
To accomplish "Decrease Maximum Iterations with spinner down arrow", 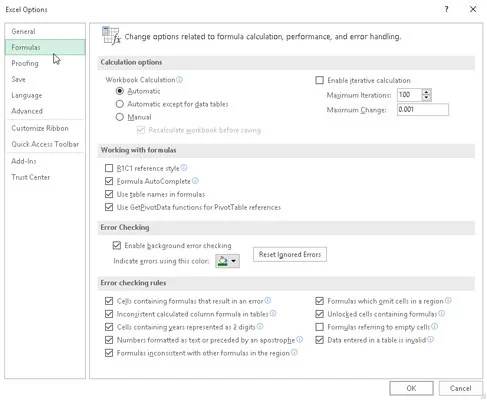I will click(426, 98).
